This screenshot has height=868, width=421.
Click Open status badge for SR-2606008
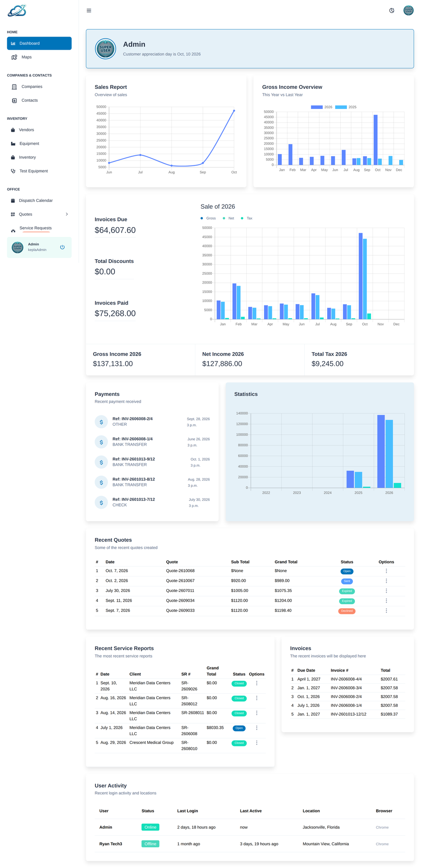coord(239,728)
